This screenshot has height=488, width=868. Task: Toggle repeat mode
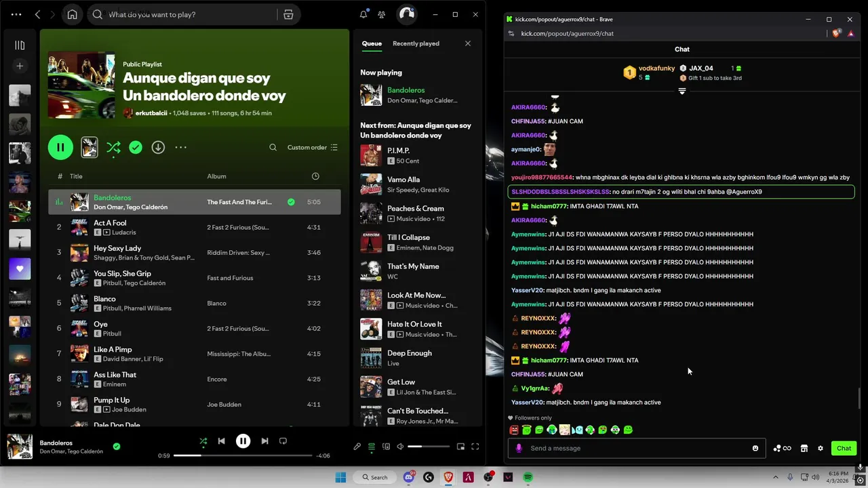click(x=283, y=441)
